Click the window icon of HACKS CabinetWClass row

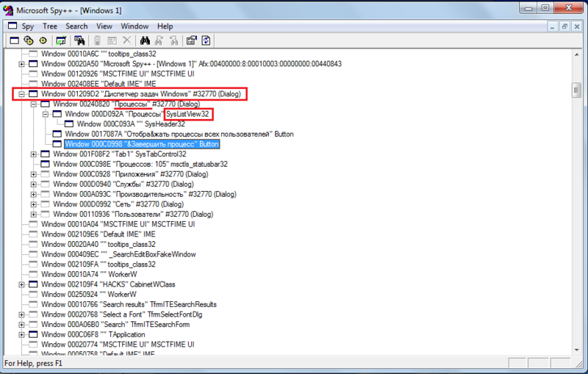(x=33, y=284)
